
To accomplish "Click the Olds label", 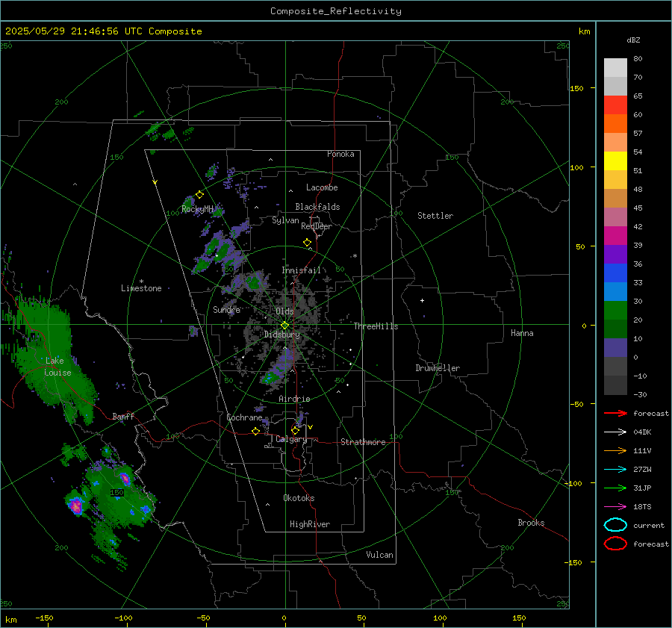I will click(284, 311).
